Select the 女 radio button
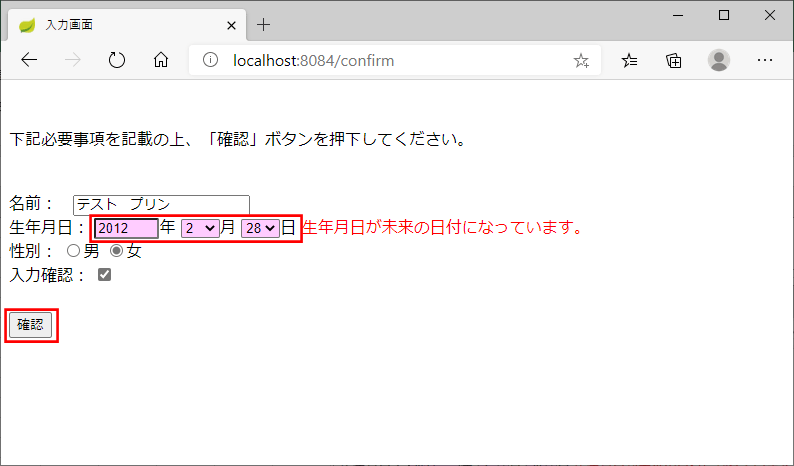 point(116,251)
